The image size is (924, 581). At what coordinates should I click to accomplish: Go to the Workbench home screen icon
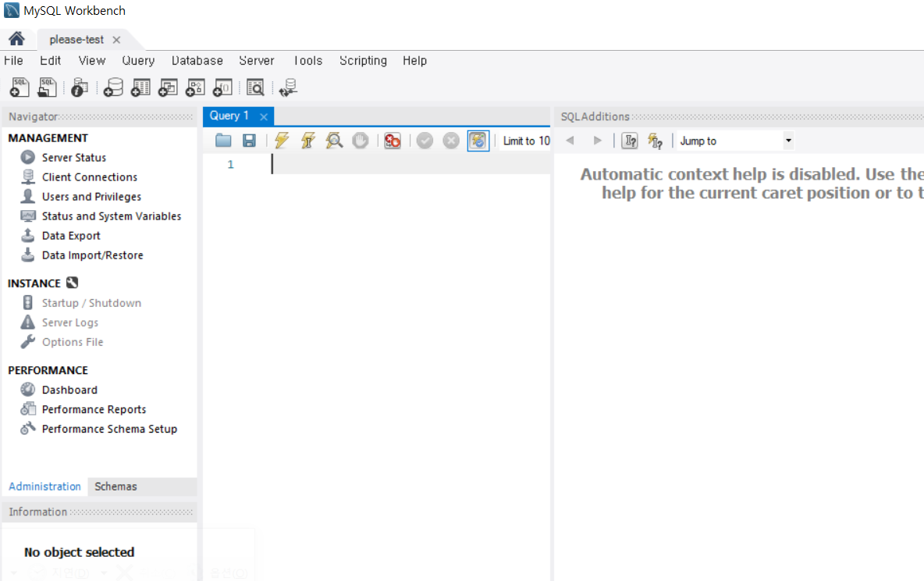click(16, 39)
